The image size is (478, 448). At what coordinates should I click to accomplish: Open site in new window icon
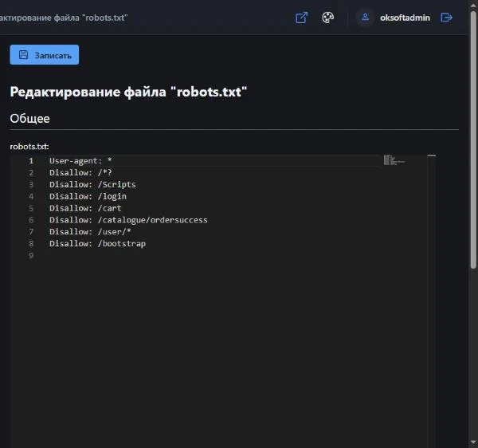[x=301, y=18]
